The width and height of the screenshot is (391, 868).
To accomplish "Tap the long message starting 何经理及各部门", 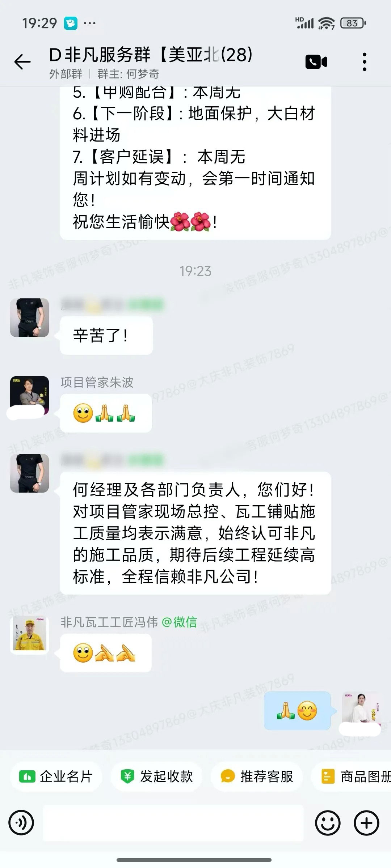I will [x=195, y=533].
